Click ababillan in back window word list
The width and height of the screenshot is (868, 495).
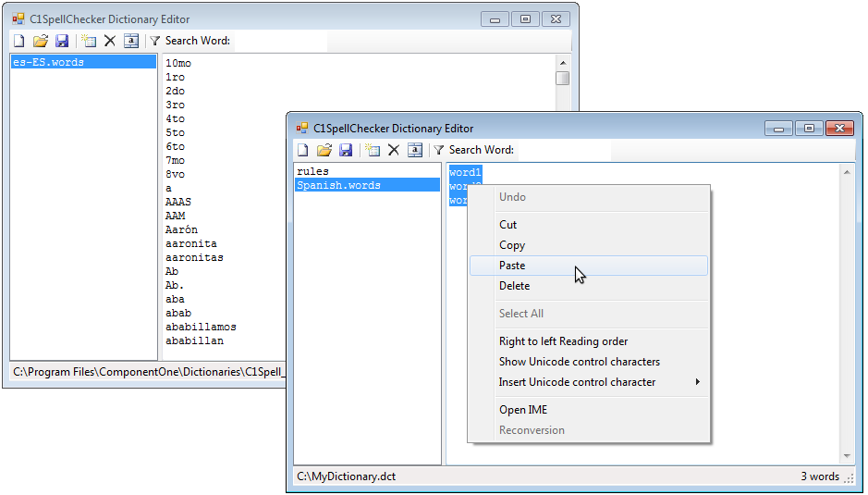pyautogui.click(x=194, y=340)
